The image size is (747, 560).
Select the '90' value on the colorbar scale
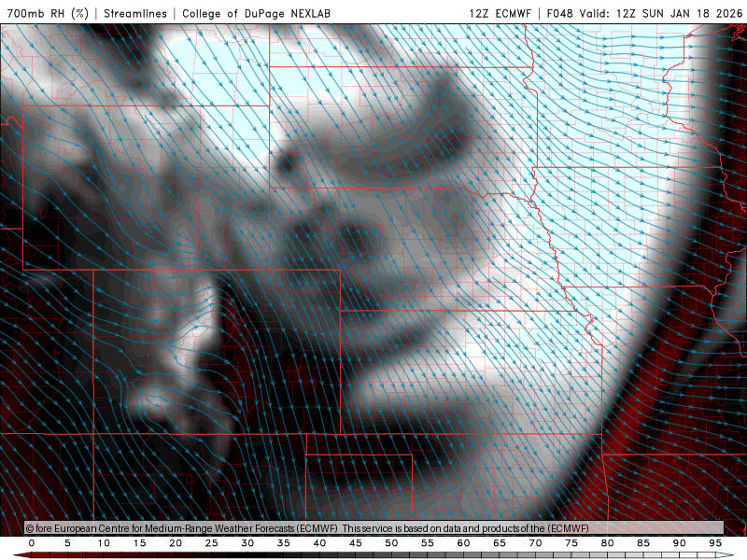tap(680, 543)
